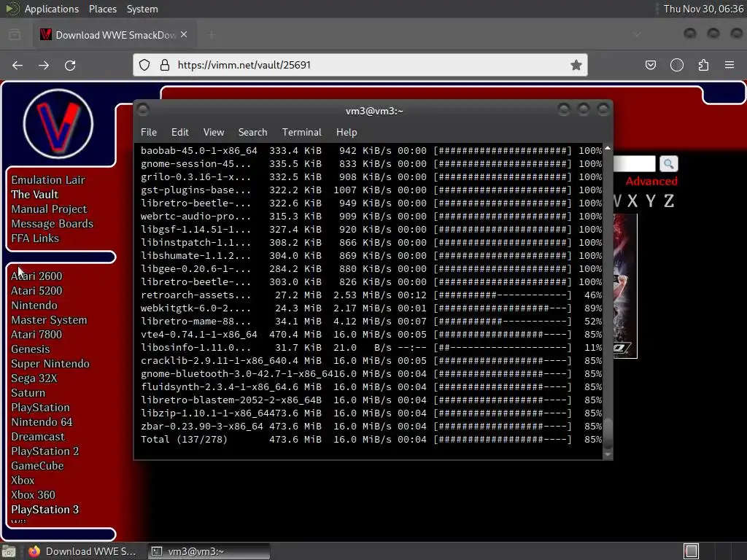Open a new browser tab

[212, 35]
